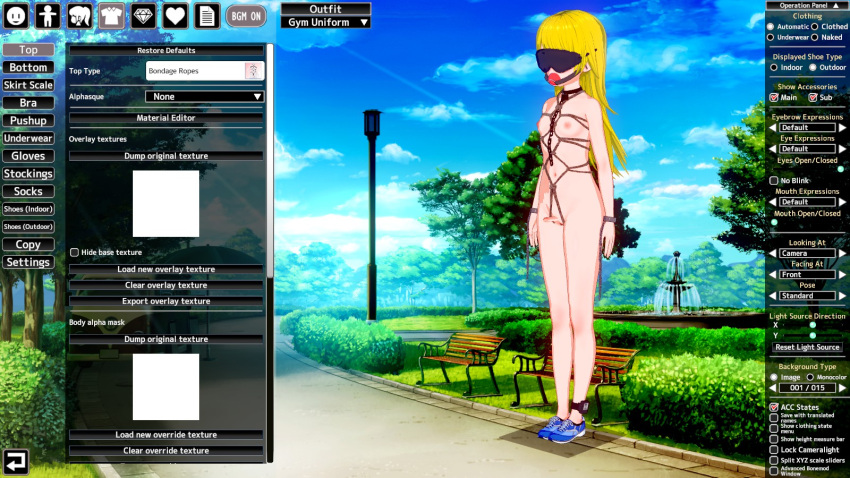The height and width of the screenshot is (478, 850).
Task: Open the document sheet icon
Action: point(205,15)
